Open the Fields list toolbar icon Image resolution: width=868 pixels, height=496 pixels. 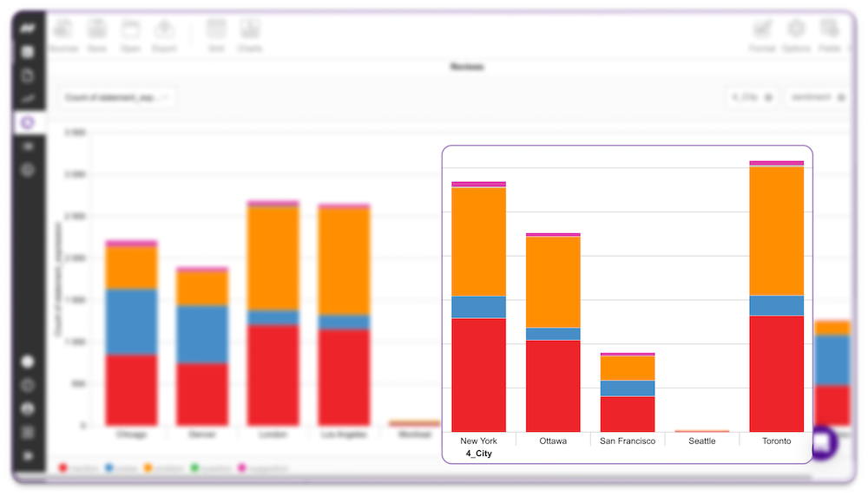click(829, 36)
